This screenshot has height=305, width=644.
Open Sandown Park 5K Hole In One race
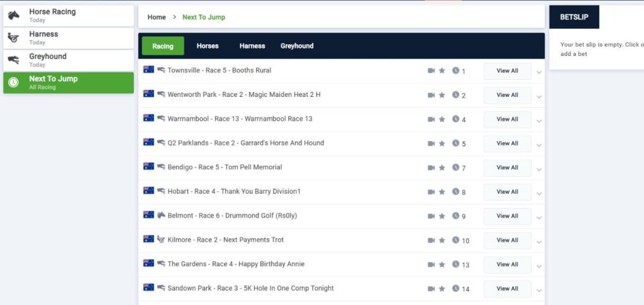[x=250, y=288]
